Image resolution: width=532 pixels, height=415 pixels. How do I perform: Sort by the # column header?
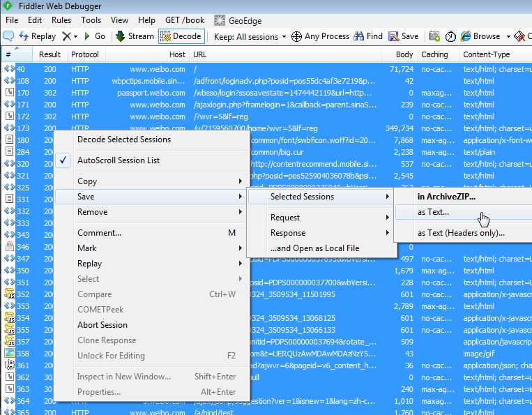point(16,54)
